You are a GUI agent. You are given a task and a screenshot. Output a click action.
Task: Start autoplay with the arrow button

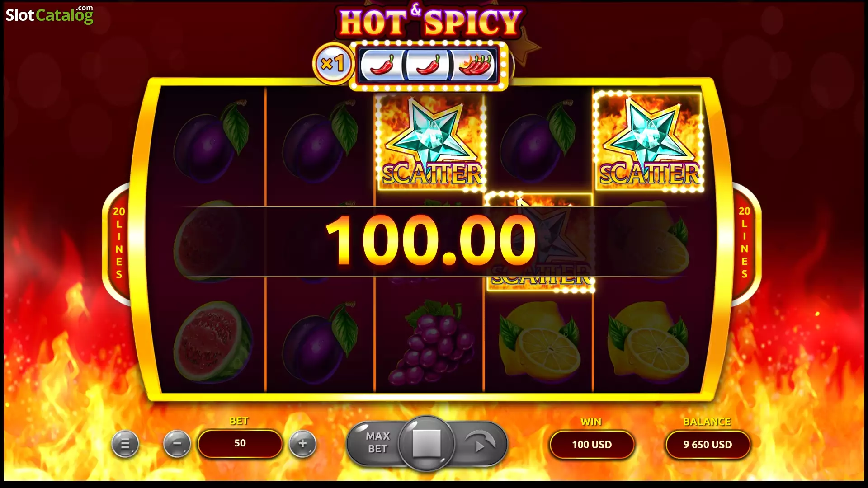point(480,443)
